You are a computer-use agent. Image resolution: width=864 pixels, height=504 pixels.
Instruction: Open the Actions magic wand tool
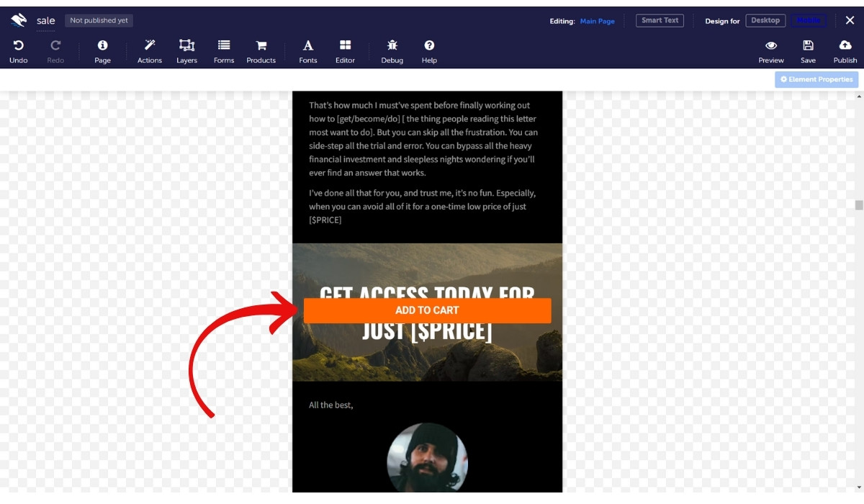pos(150,45)
